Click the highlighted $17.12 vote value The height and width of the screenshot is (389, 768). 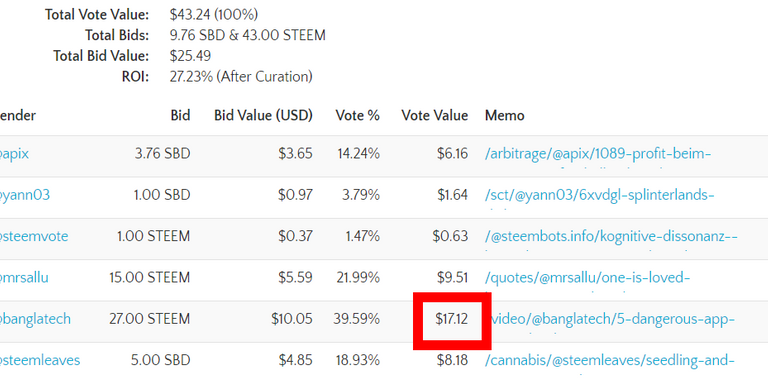pos(452,319)
